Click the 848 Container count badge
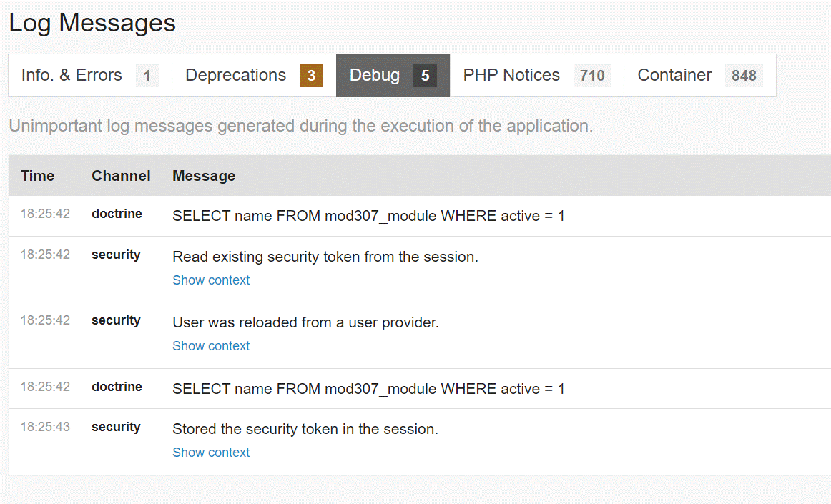Viewport: 831px width, 504px height. pos(744,76)
